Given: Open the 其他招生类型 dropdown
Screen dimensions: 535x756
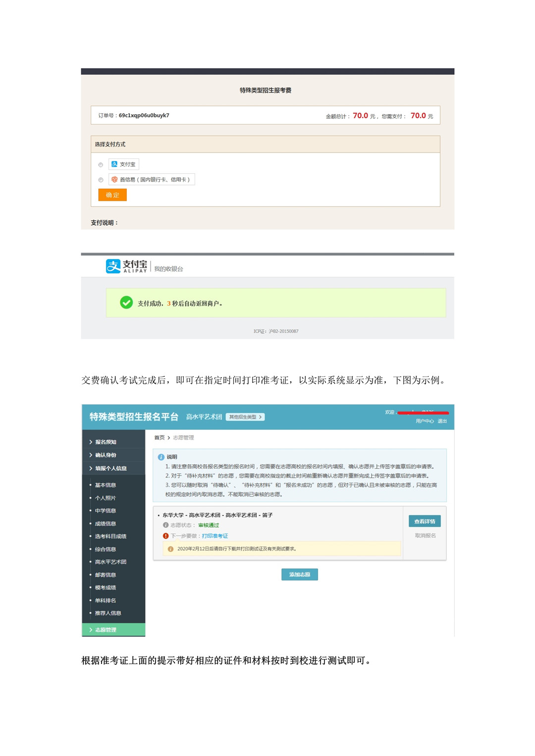Looking at the screenshot, I should click(245, 417).
